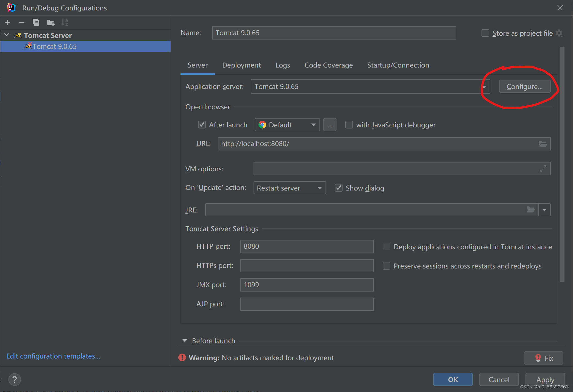Click the Remove Configuration minus icon
The width and height of the screenshot is (573, 392).
(22, 23)
